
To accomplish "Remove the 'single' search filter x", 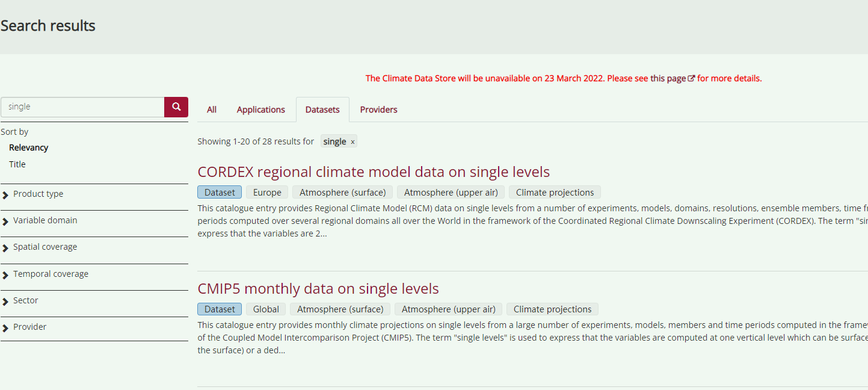I will pyautogui.click(x=352, y=142).
